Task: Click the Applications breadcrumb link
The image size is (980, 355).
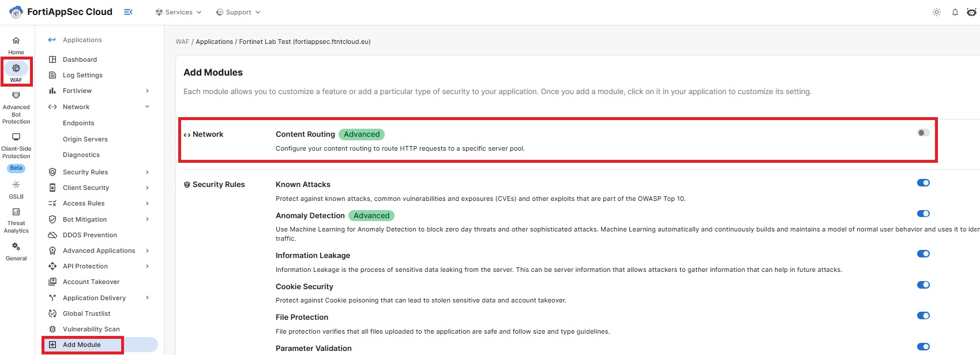Action: click(215, 42)
